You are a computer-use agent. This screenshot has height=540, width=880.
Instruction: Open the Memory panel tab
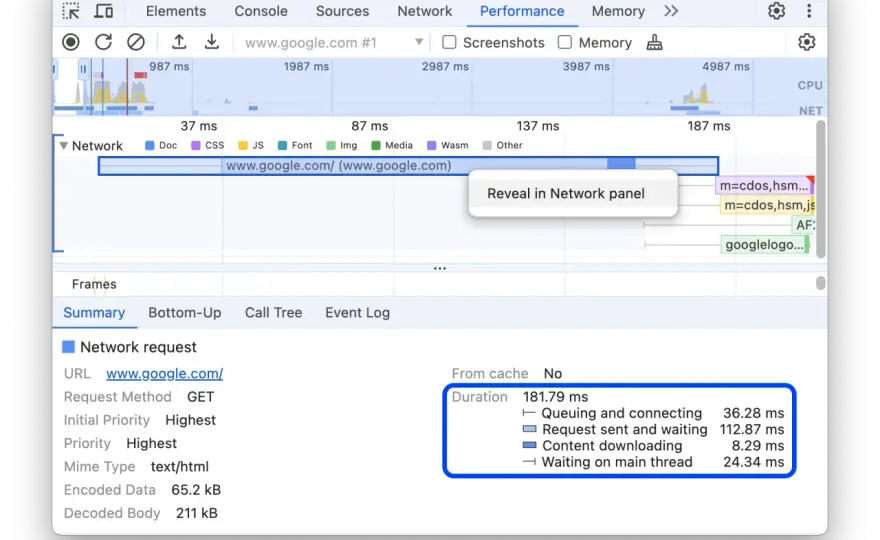point(618,11)
